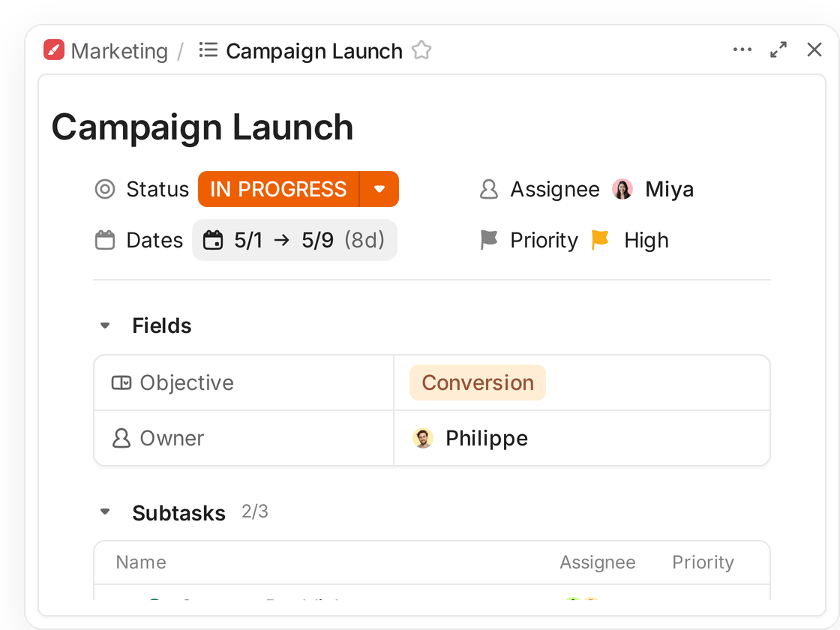Click the Assignee person icon
Screen dimensions: 840x630
coord(488,189)
